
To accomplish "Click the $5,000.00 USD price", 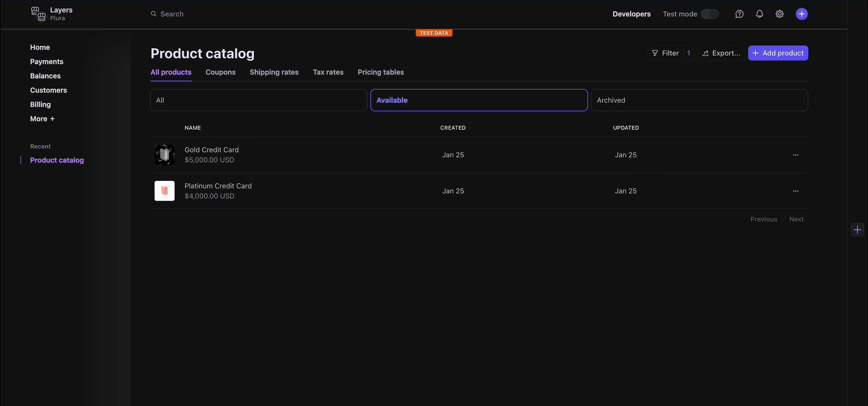I will [x=209, y=160].
